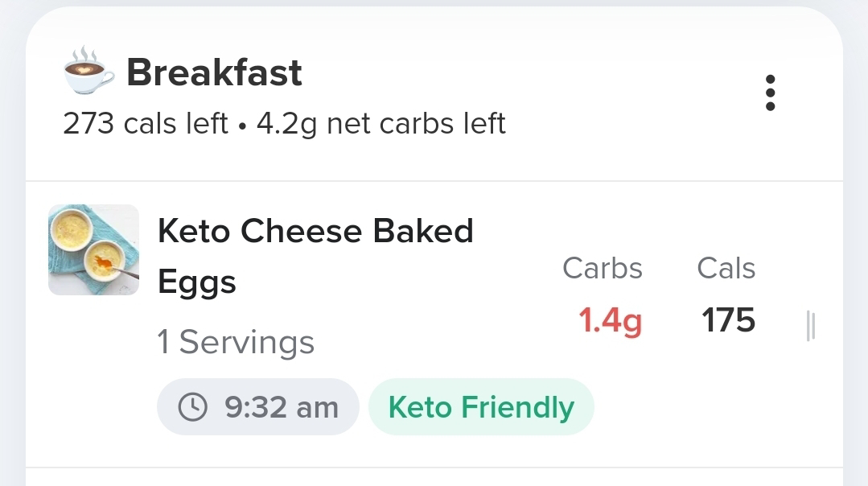This screenshot has width=868, height=486.
Task: Click the "273 cals left" summary
Action: [x=146, y=124]
